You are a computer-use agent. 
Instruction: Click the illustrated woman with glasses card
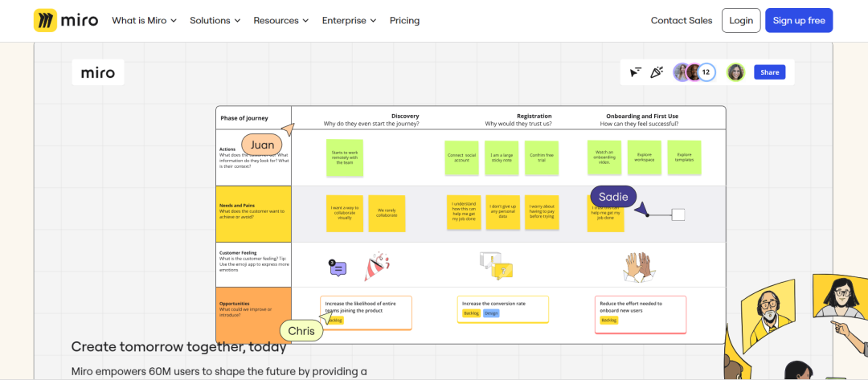(840, 296)
